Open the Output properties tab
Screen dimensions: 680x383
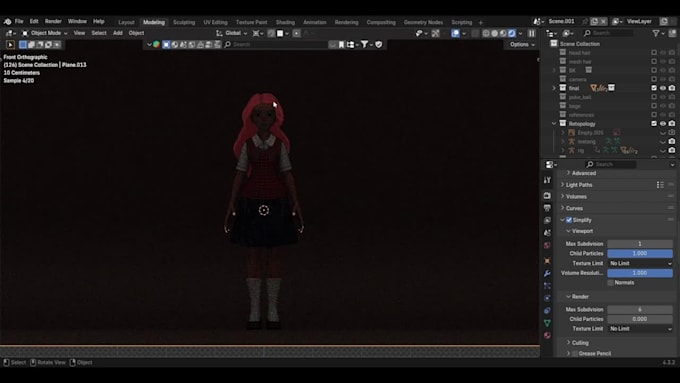point(547,208)
